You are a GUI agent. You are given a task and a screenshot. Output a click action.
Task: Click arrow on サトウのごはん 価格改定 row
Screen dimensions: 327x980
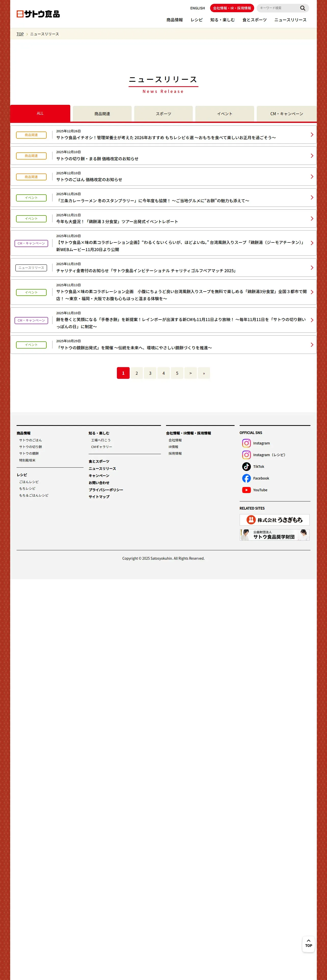tap(312, 177)
